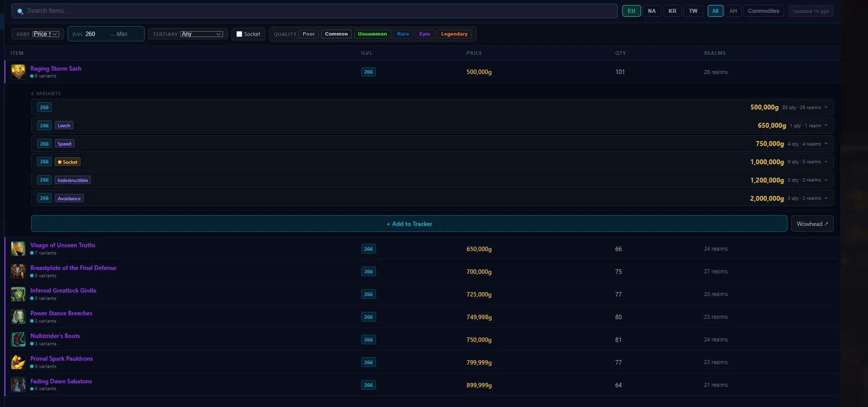The image size is (868, 407).
Task: Expand Breastplate of the Final Defense row
Action: 422,271
